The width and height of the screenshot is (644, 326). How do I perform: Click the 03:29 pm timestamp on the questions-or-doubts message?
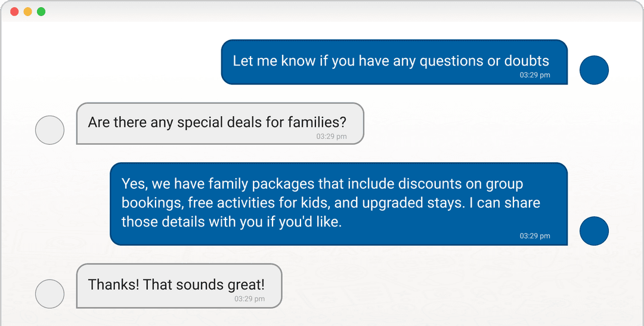pos(535,75)
